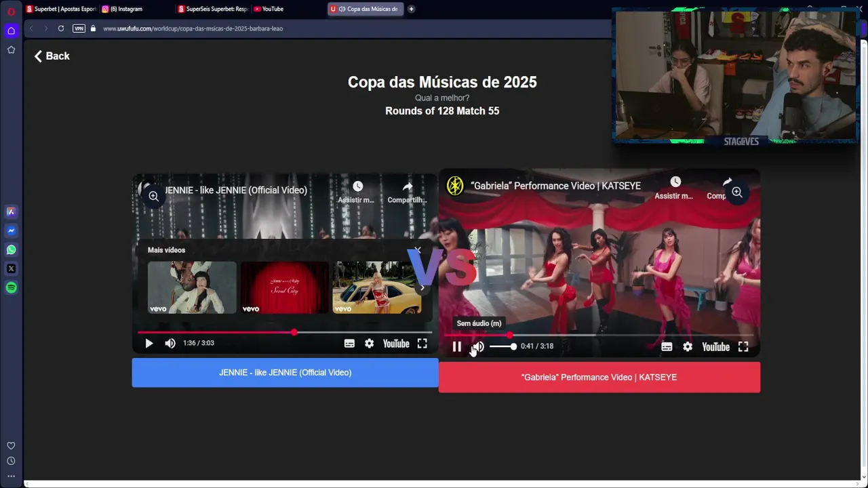
Task: Open settings gear on Gabriela video
Action: pyautogui.click(x=688, y=347)
